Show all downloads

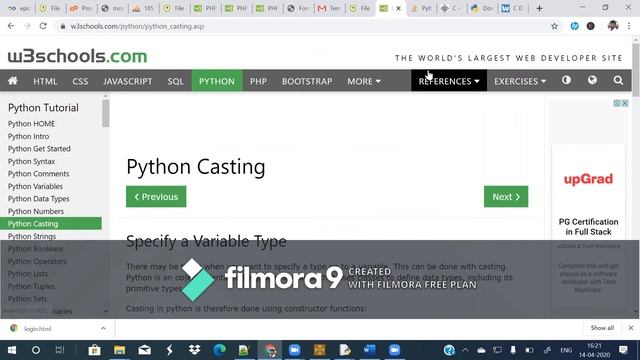coord(602,328)
